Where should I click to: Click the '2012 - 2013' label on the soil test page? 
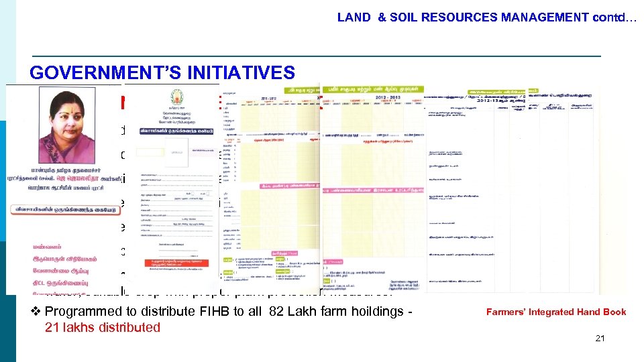387,97
